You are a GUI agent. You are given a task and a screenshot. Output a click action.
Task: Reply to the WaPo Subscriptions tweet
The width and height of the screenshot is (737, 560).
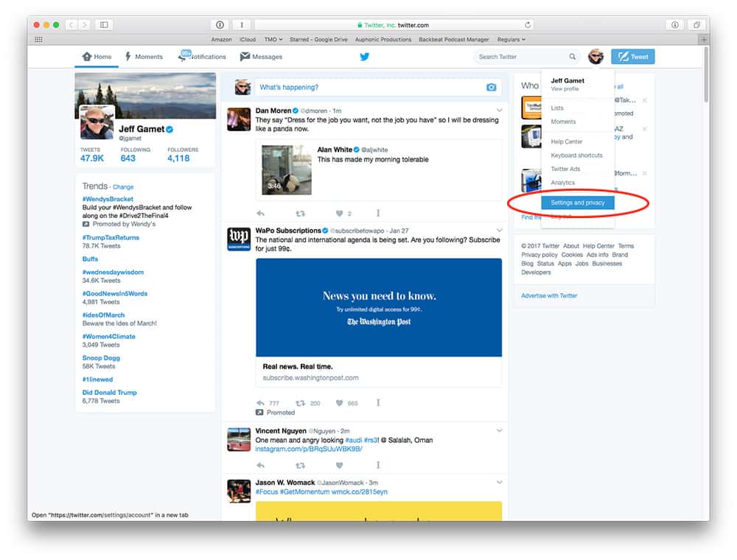coord(260,403)
